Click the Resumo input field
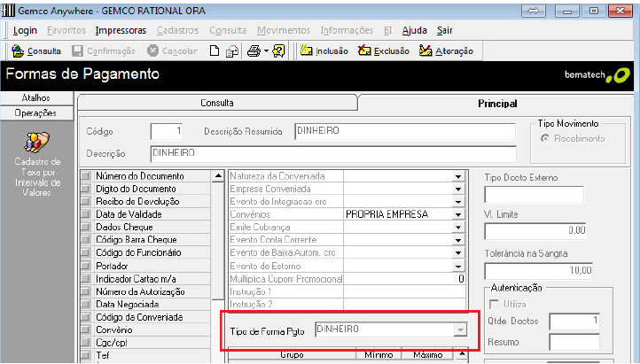Viewport: 640px width, 364px height. click(574, 342)
